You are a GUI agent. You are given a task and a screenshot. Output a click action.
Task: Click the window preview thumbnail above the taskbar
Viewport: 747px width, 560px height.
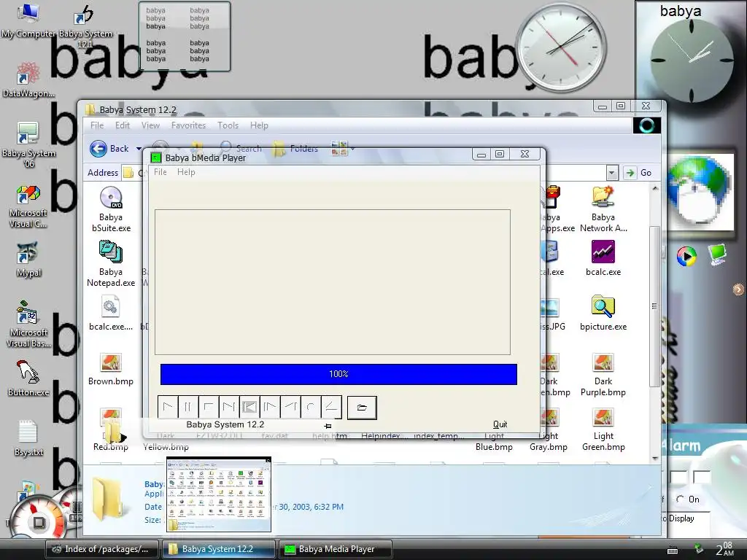click(x=219, y=494)
